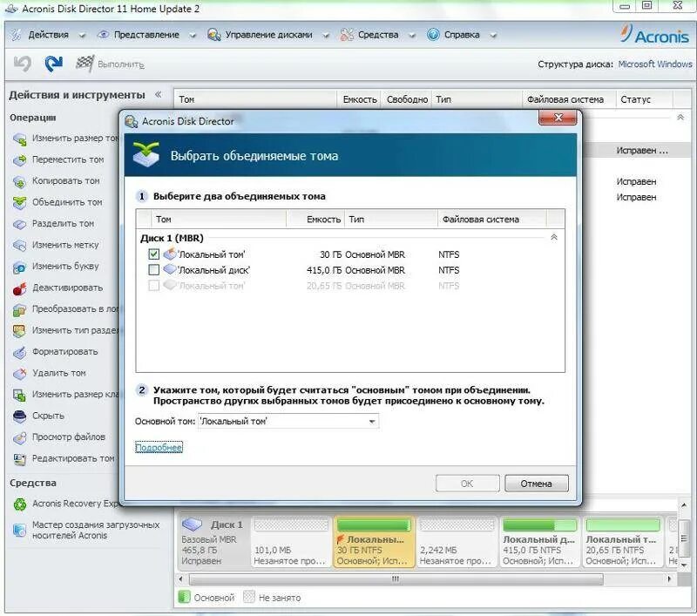
Task: Click the Microsoft Windows disk structure link
Action: [655, 64]
